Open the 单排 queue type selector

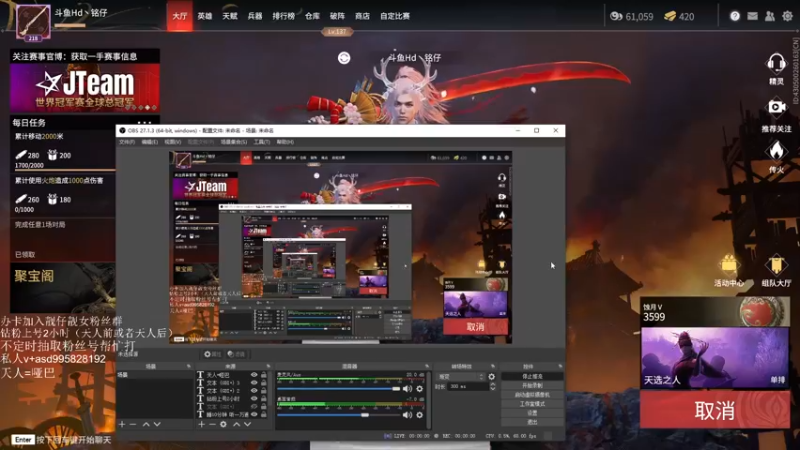coord(778,380)
